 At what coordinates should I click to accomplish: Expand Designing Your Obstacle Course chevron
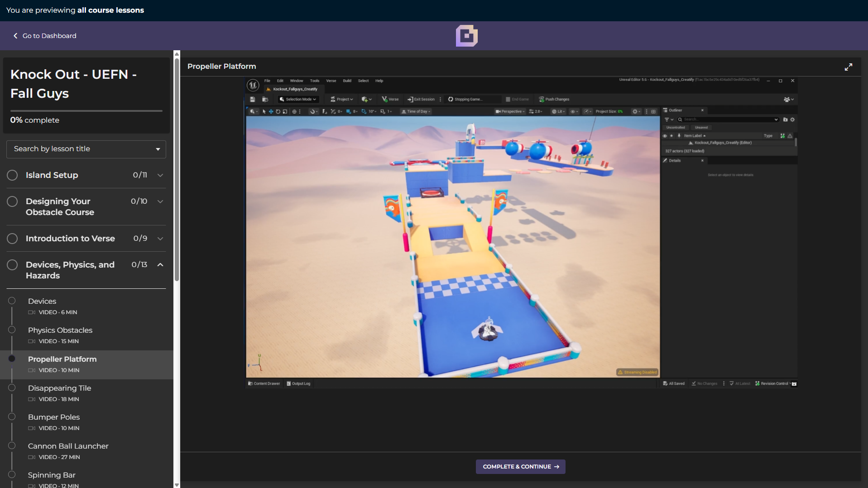[x=160, y=201]
